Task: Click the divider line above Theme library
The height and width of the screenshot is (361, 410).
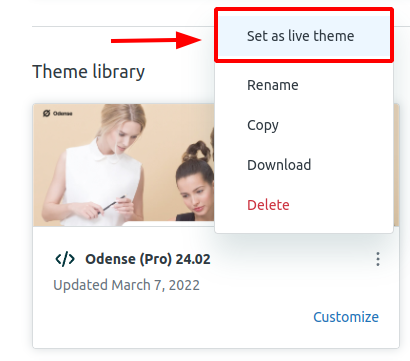Action: tap(123, 26)
